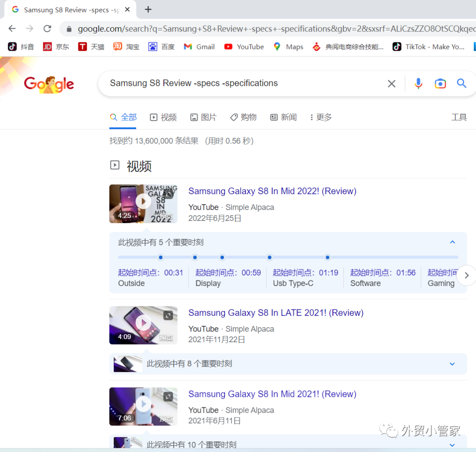The height and width of the screenshot is (452, 476).
Task: Jump to the Gaming moment
Action: (x=442, y=278)
